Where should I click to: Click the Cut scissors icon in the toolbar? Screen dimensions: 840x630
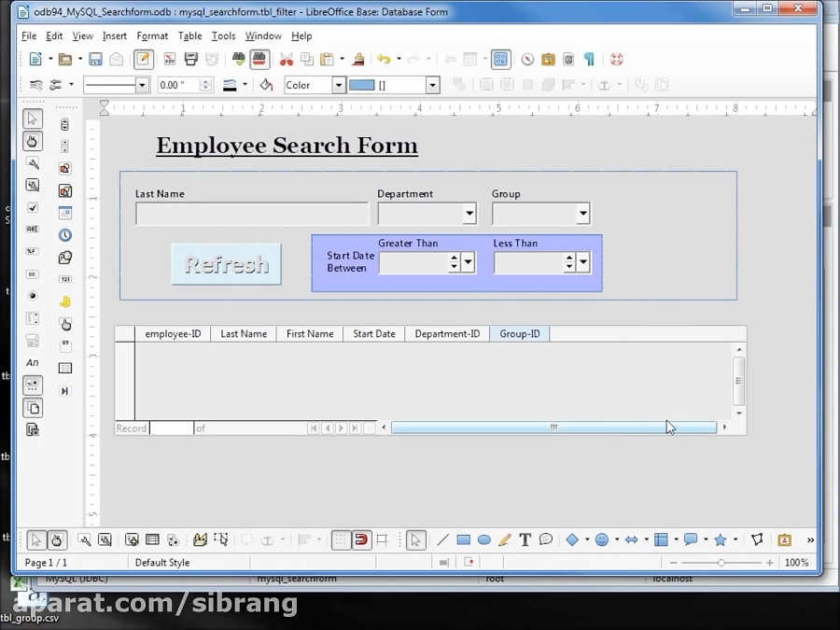click(287, 59)
